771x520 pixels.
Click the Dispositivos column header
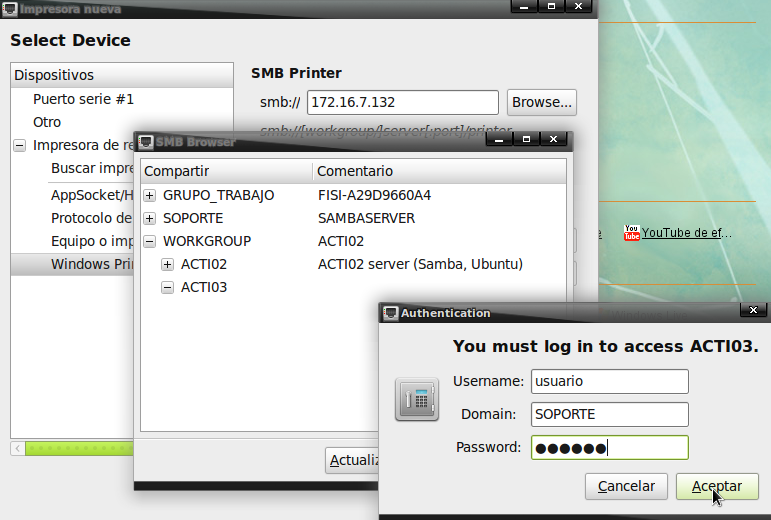click(x=122, y=75)
